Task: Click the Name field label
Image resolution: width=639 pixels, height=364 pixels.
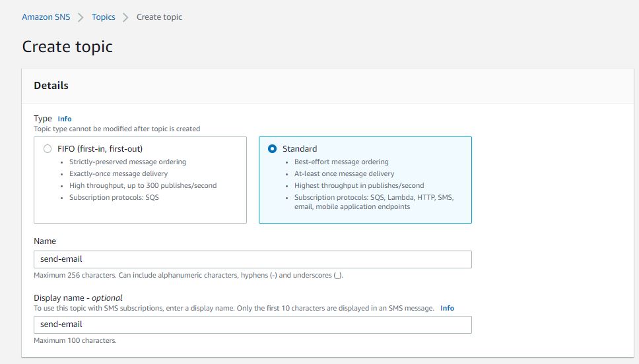Action: [x=45, y=241]
